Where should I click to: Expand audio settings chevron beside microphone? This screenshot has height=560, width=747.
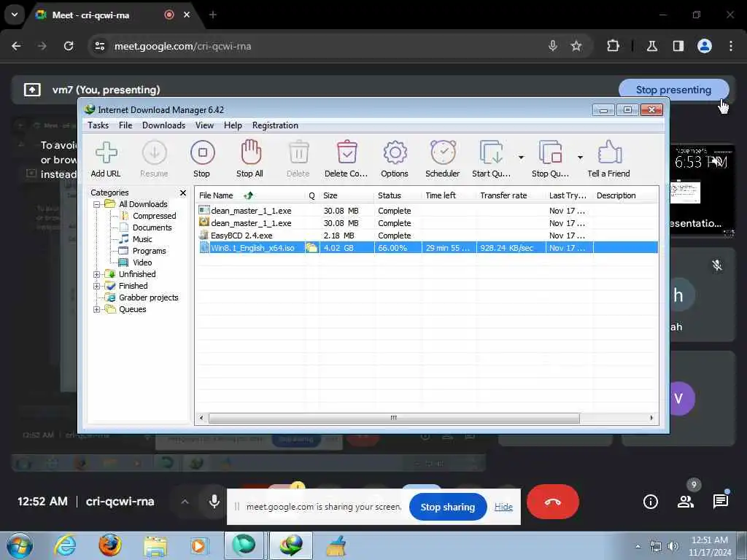click(x=185, y=502)
